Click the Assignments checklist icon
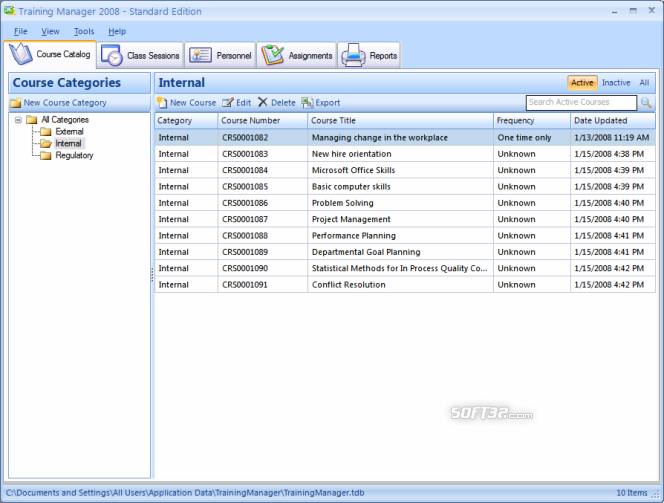The height and width of the screenshot is (503, 664). click(272, 55)
